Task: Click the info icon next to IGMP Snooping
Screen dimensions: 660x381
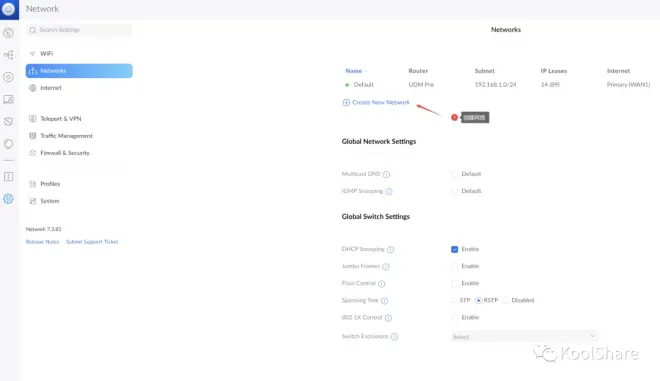Action: (389, 192)
